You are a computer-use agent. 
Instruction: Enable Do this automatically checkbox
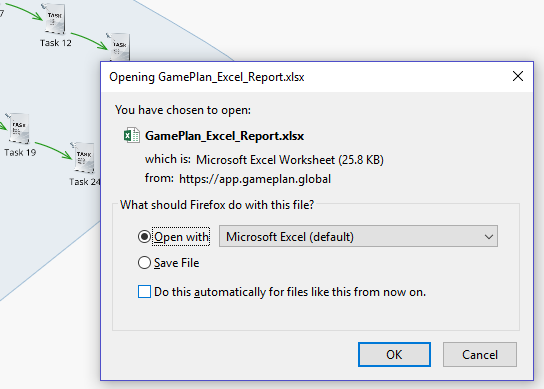tap(144, 292)
